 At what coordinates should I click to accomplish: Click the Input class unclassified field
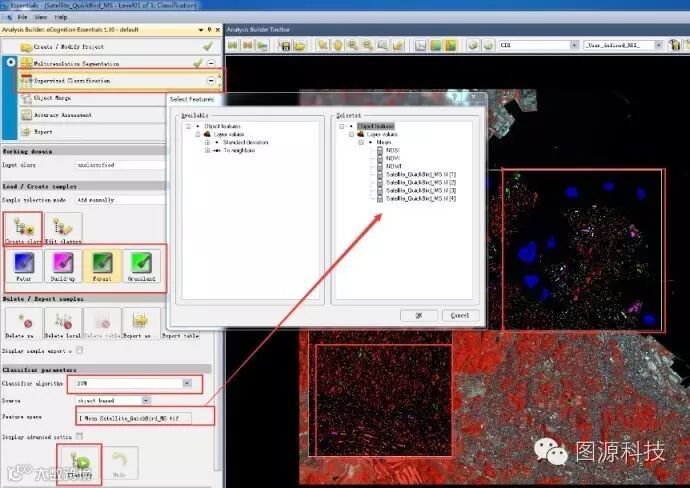[121, 165]
